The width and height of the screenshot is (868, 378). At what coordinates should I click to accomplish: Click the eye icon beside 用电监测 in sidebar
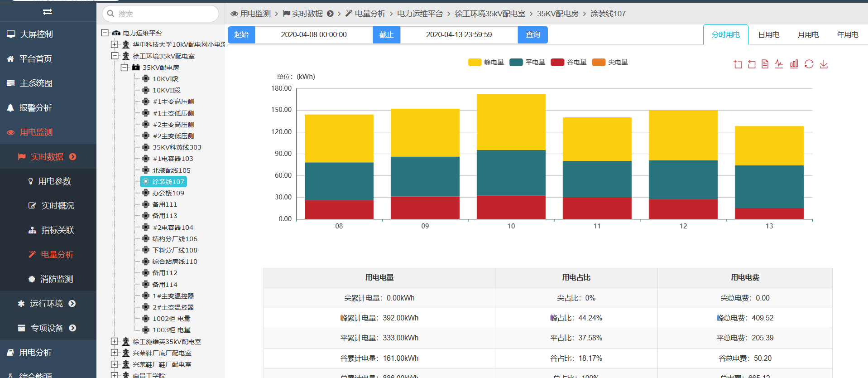(11, 132)
